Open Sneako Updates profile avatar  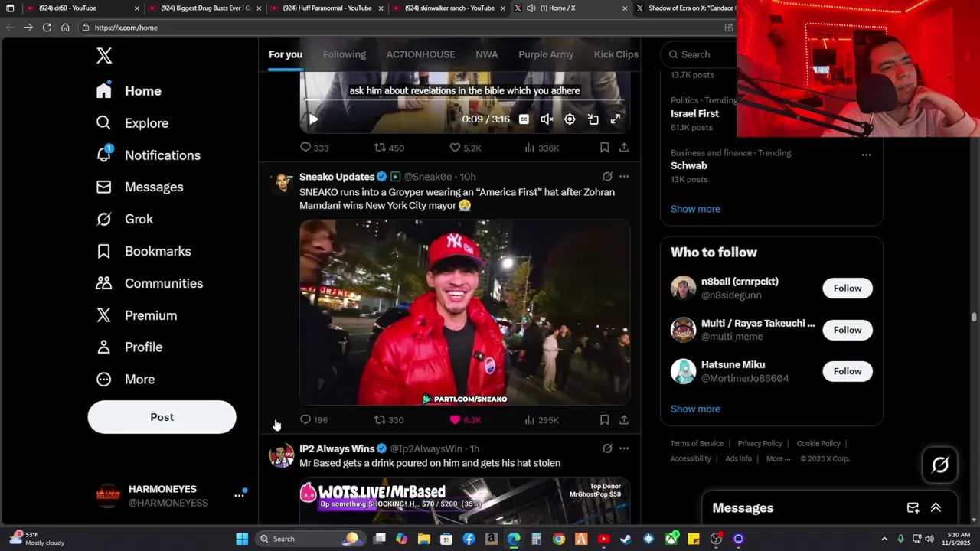click(x=282, y=184)
